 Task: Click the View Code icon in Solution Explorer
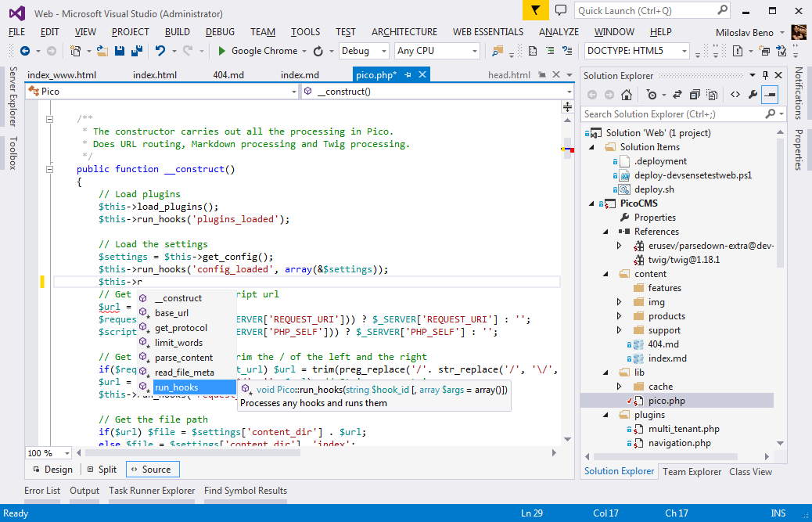pos(736,93)
